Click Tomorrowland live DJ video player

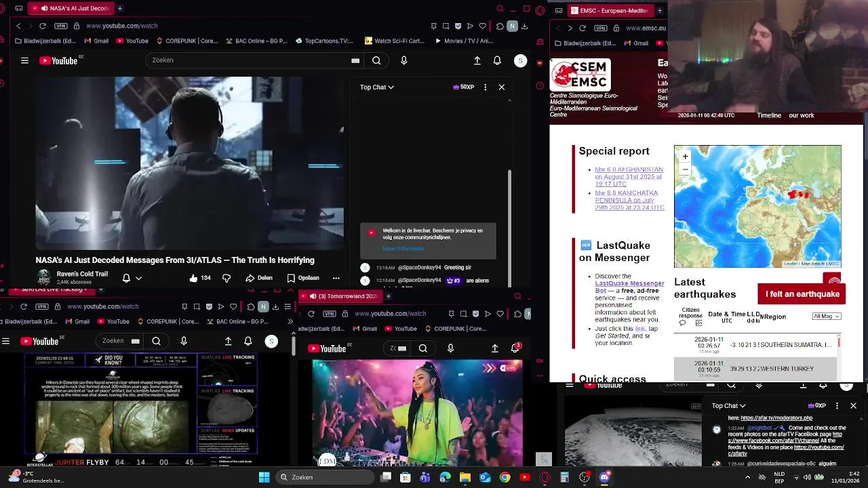[417, 413]
